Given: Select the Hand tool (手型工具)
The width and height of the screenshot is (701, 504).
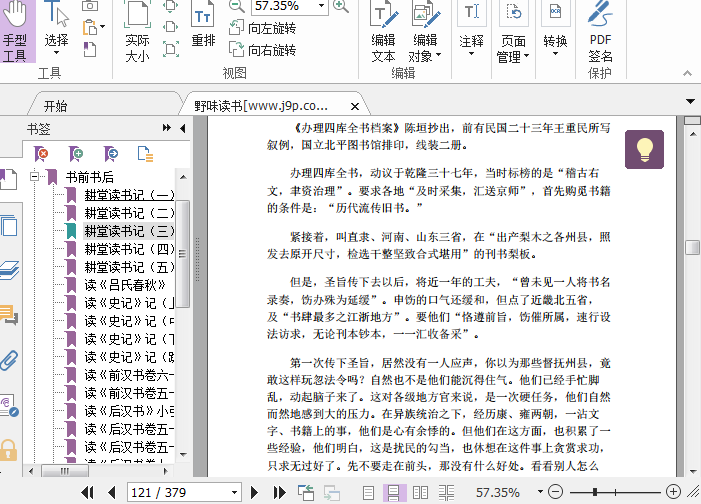Looking at the screenshot, I should click(17, 31).
